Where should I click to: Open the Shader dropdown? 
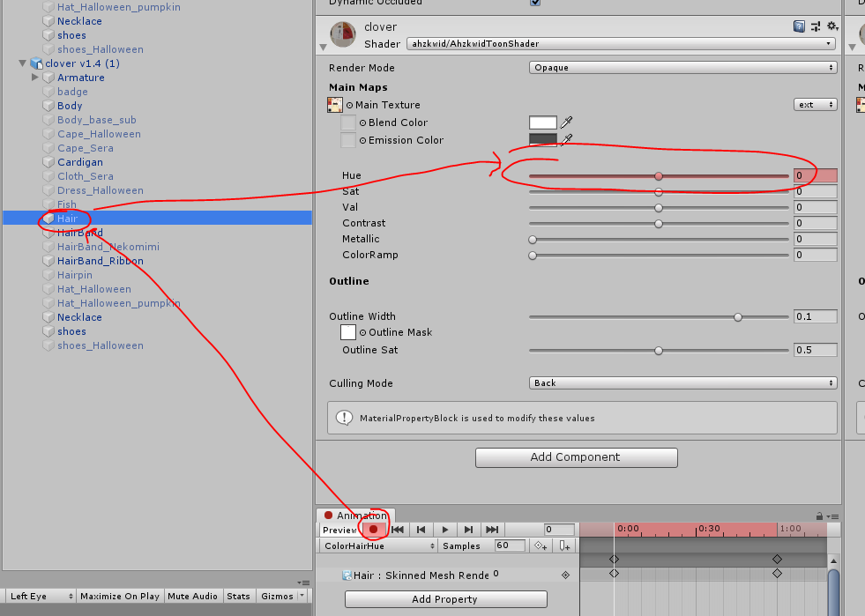click(x=621, y=43)
